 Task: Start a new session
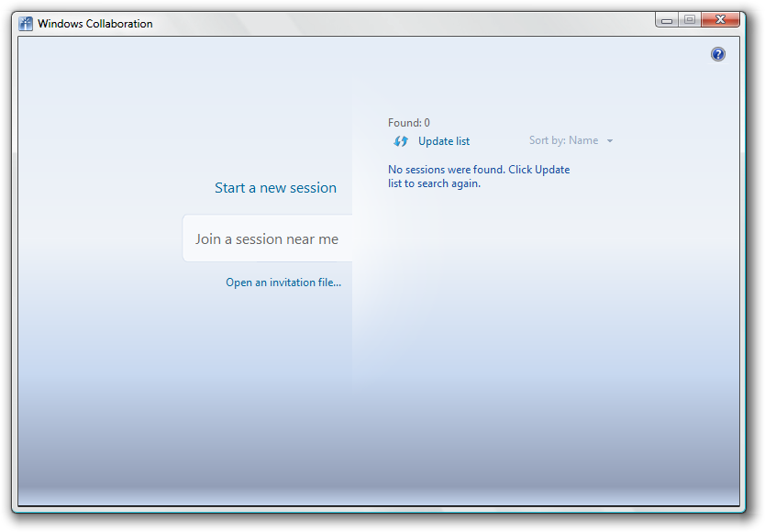point(276,188)
